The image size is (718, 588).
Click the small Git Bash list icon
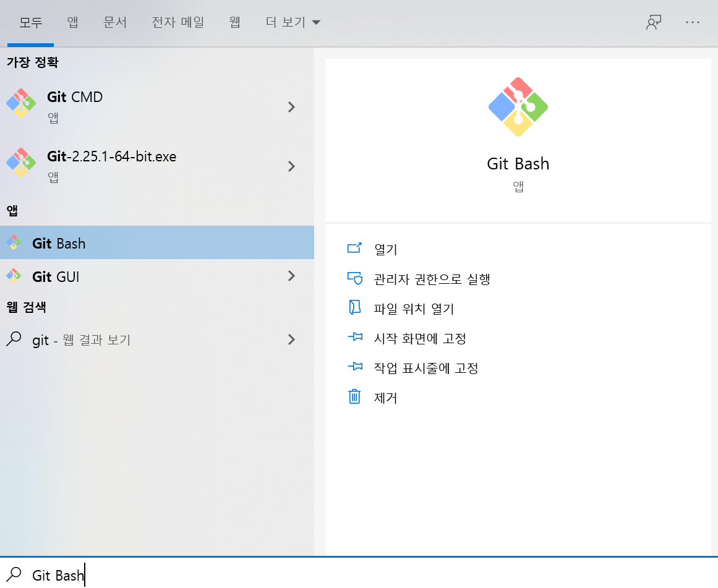tap(14, 243)
